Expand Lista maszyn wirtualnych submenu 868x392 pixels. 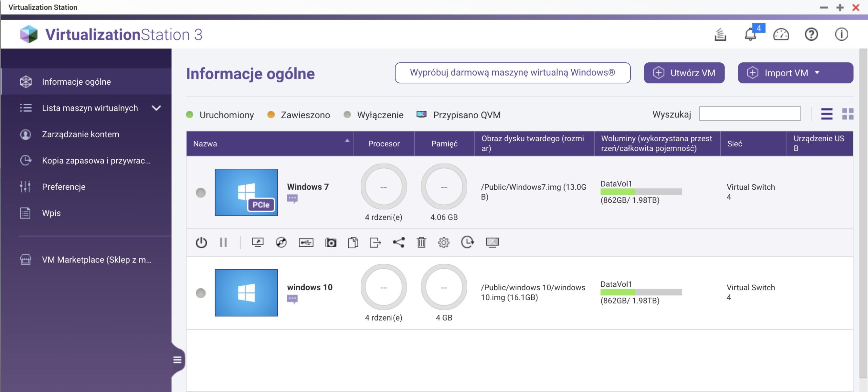156,108
